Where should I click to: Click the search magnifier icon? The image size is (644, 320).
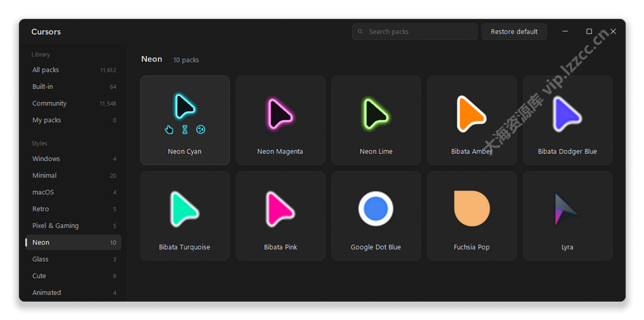click(x=360, y=32)
